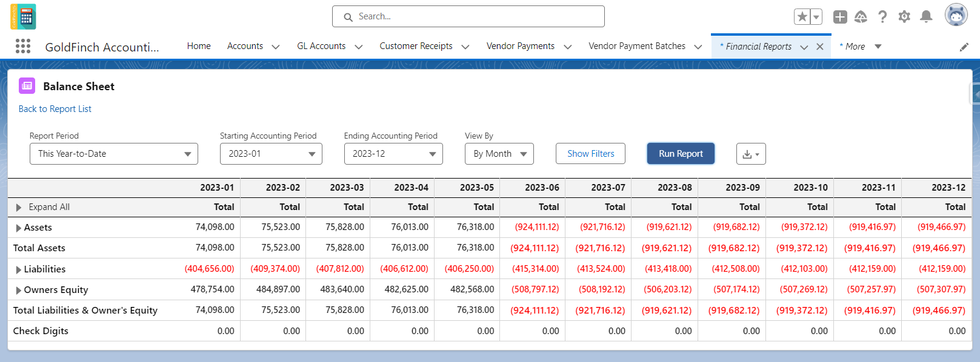This screenshot has width=980, height=362.
Task: Expand the Owners Equity row
Action: [x=19, y=290]
